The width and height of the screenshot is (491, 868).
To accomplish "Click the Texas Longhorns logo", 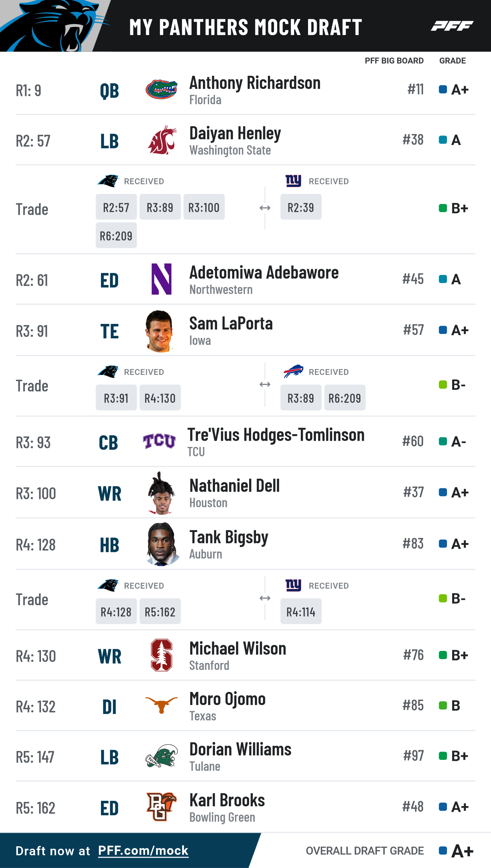I will point(161,705).
